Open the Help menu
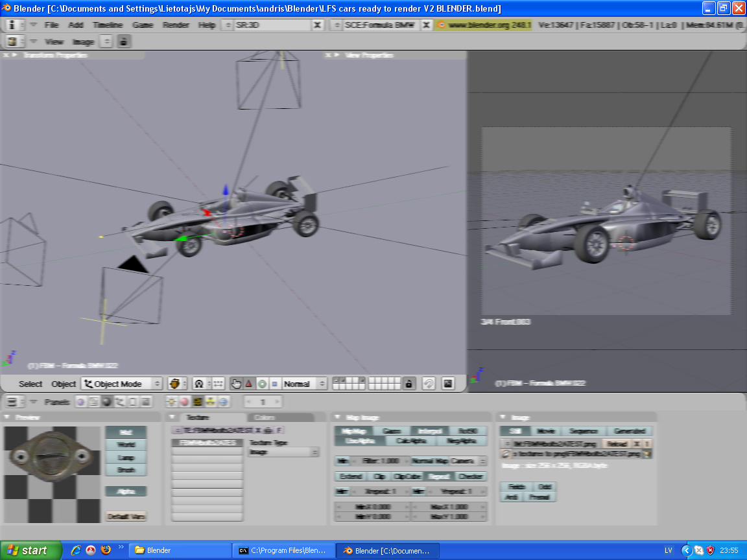 pyautogui.click(x=207, y=25)
